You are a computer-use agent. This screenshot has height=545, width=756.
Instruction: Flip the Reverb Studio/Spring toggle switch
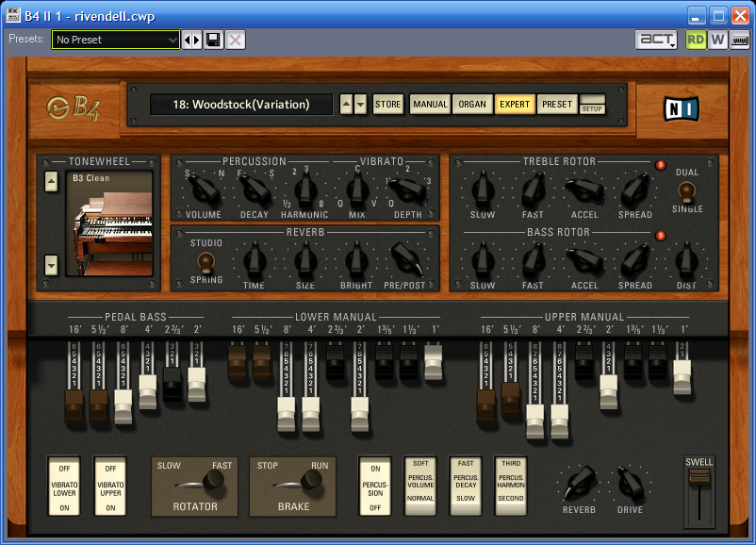(205, 261)
